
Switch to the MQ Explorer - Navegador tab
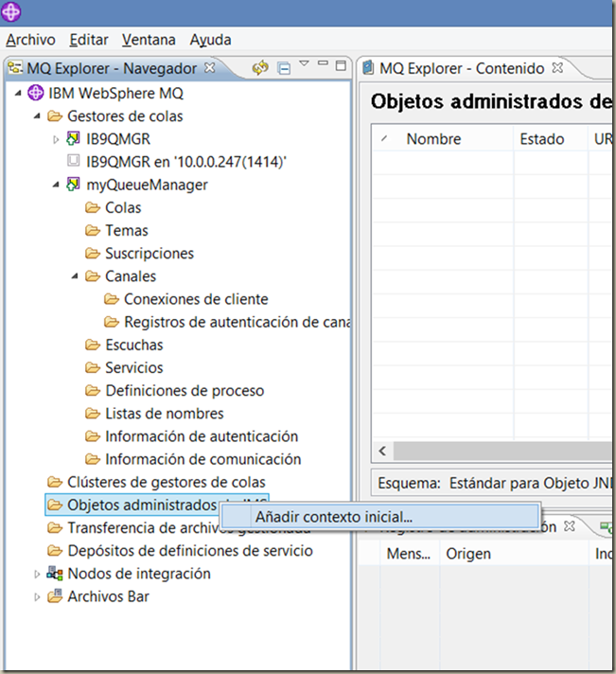coord(112,68)
